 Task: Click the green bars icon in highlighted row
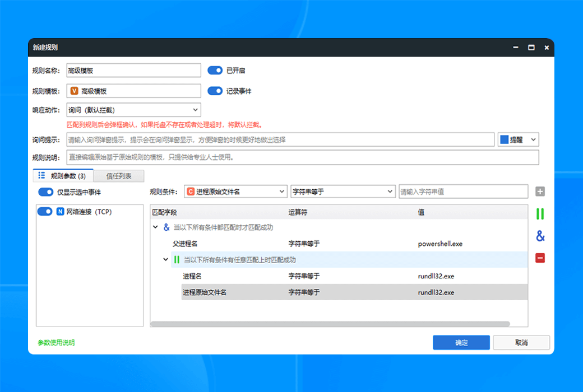point(177,259)
